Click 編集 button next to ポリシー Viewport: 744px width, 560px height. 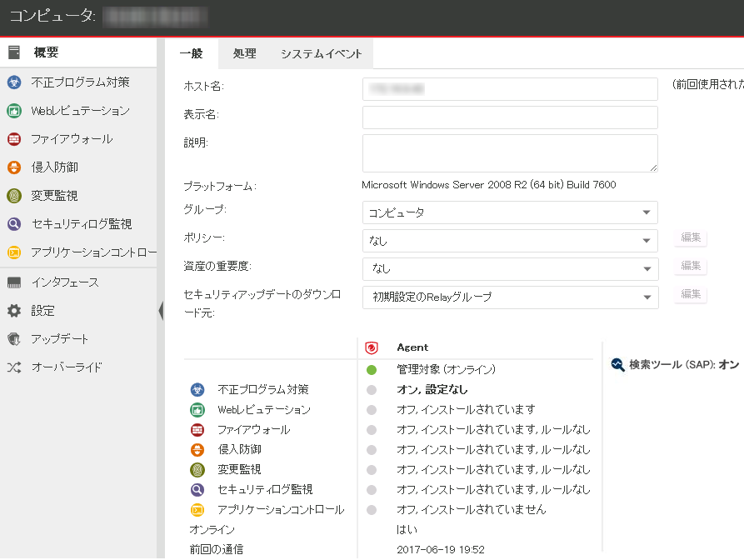pos(691,237)
